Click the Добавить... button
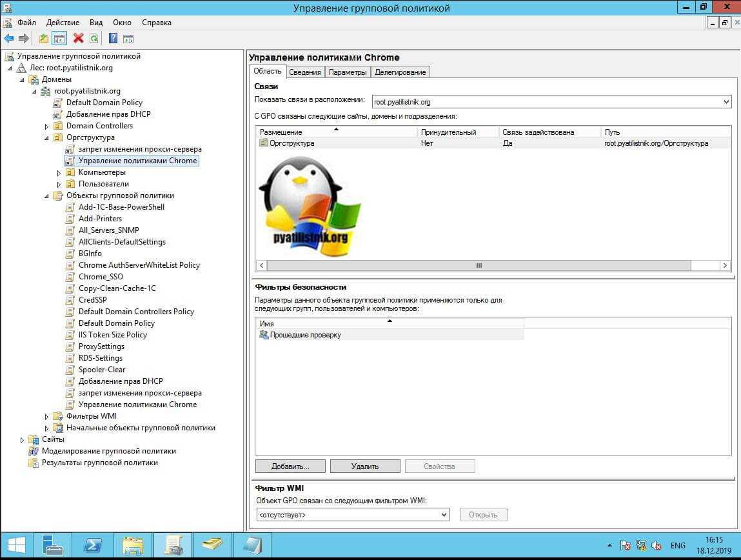The image size is (741, 560). (x=290, y=466)
